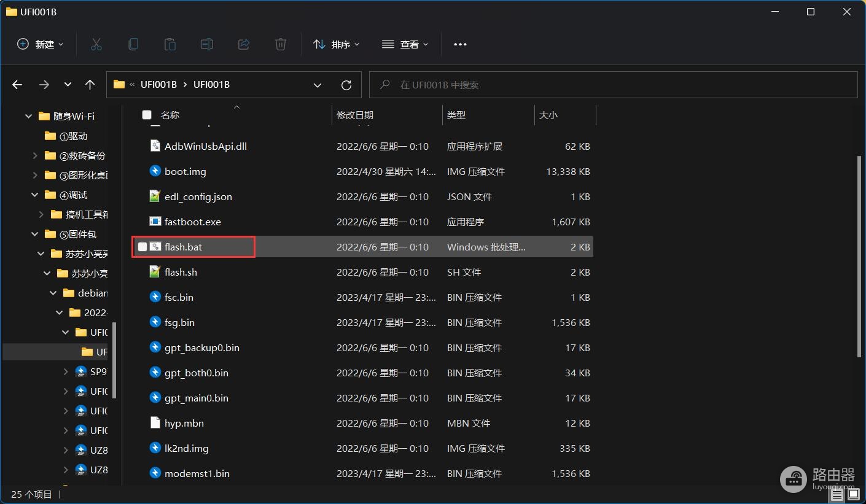Go forward with the right arrow

(44, 85)
